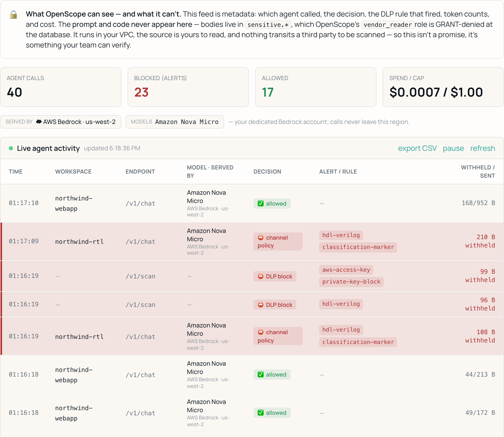Viewport: 504px width, 437px height.
Task: Click northwind-rtl in the 108 B withheld row
Action: click(80, 337)
